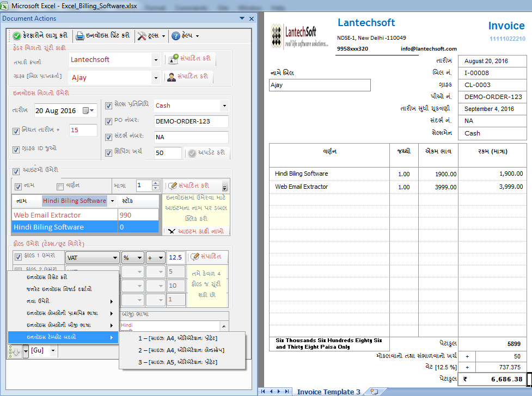
Task: Click the printer icon to print invoice
Action: coord(80,35)
